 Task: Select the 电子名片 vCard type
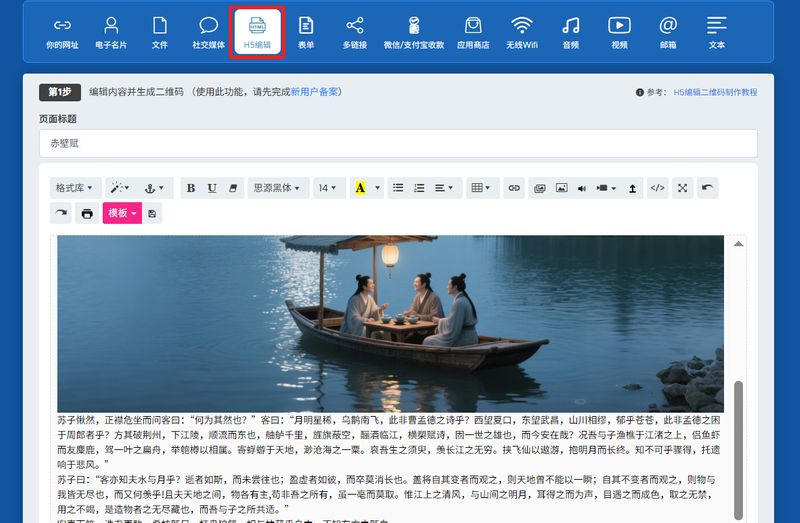(x=111, y=33)
